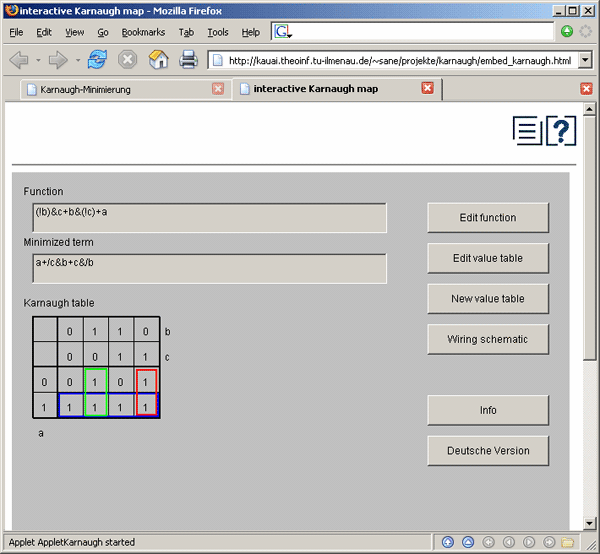Click the Firefox icon in the title bar
The image size is (600, 554).
pyautogui.click(x=11, y=10)
